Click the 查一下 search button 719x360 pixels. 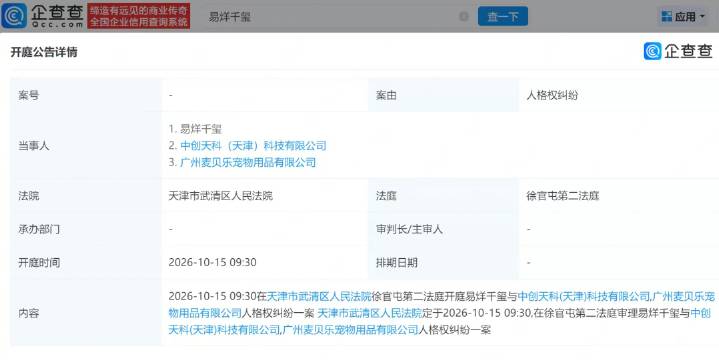point(503,17)
